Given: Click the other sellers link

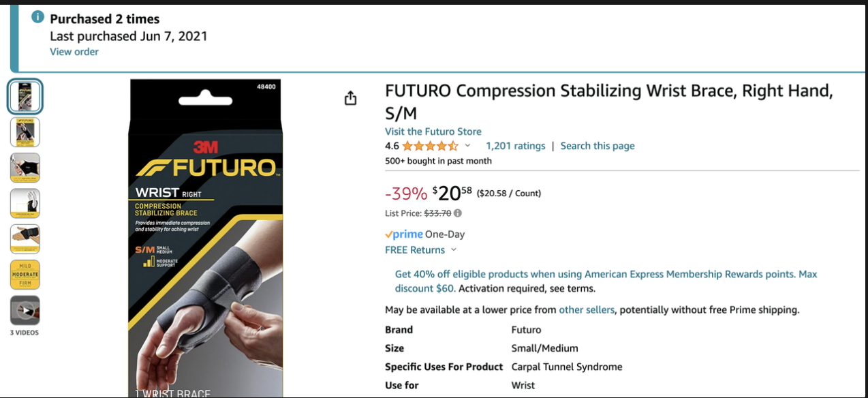Looking at the screenshot, I should point(587,309).
